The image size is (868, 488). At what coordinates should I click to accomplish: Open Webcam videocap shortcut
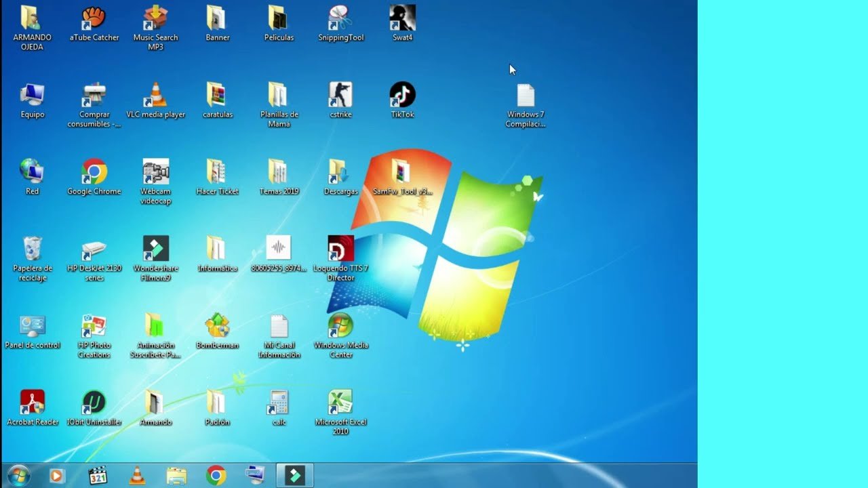click(x=155, y=182)
